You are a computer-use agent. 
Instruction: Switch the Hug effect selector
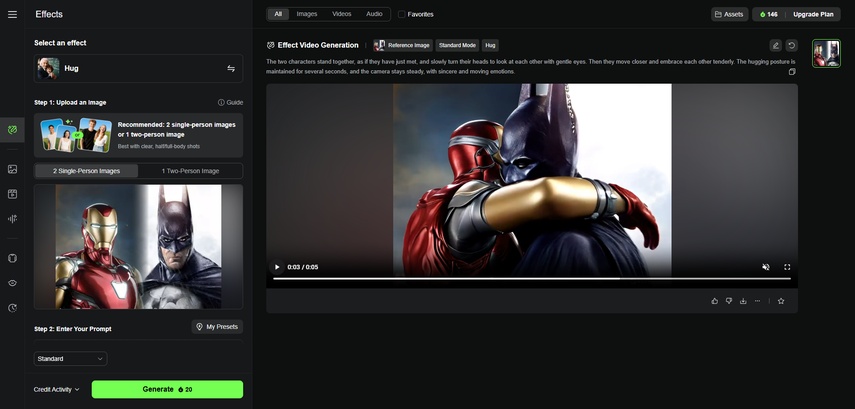click(x=231, y=69)
